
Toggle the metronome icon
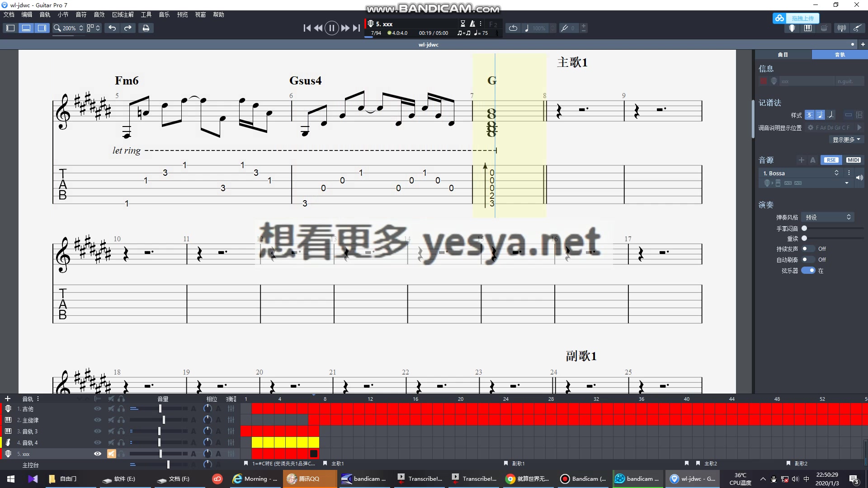(472, 23)
